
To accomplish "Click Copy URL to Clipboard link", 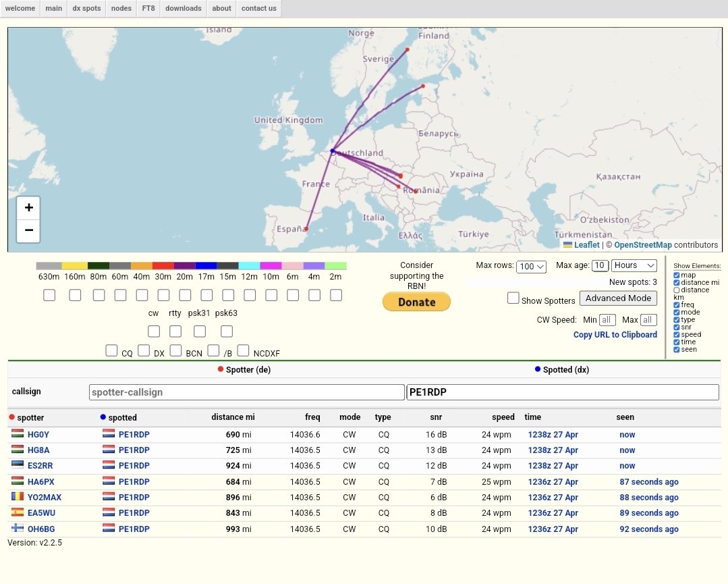I will pos(615,334).
